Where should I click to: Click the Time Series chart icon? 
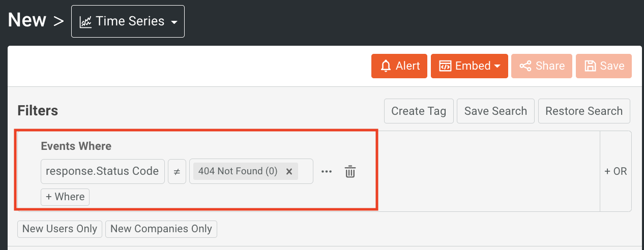coord(86,22)
